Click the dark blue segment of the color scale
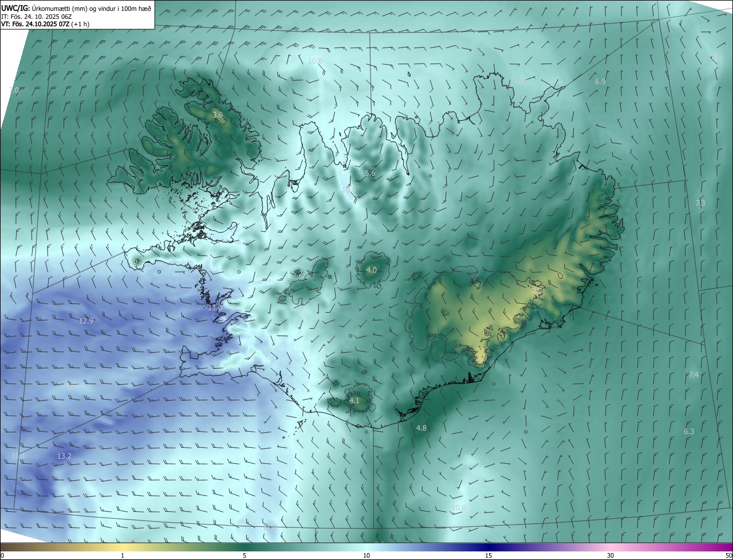 point(488,547)
